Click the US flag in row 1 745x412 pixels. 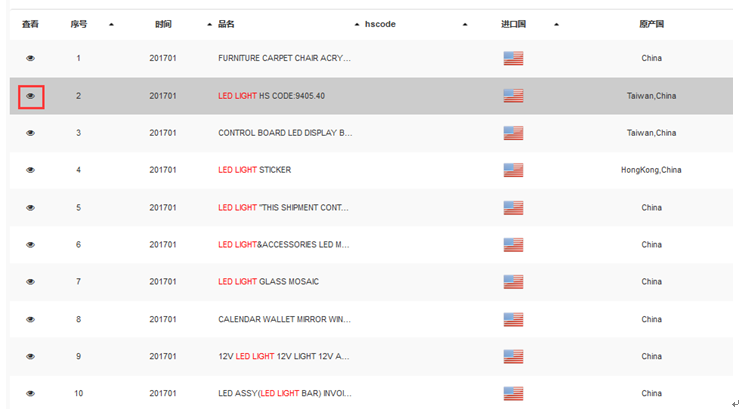tap(513, 58)
